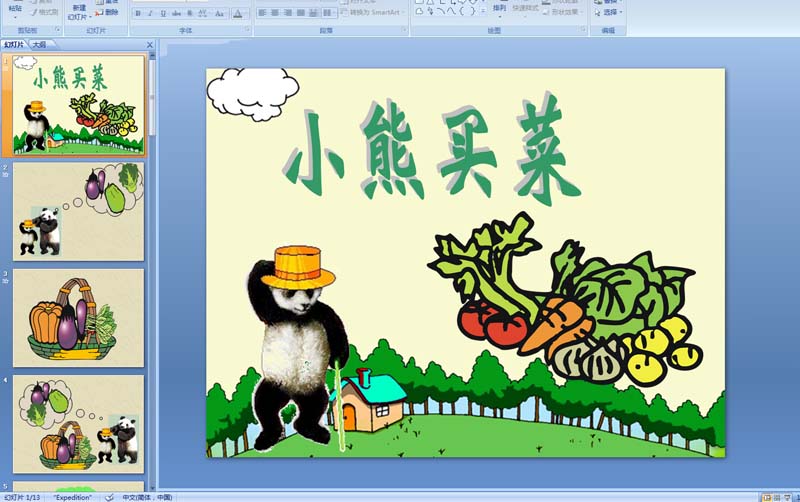Start slideshow from status bar icon

(x=788, y=497)
